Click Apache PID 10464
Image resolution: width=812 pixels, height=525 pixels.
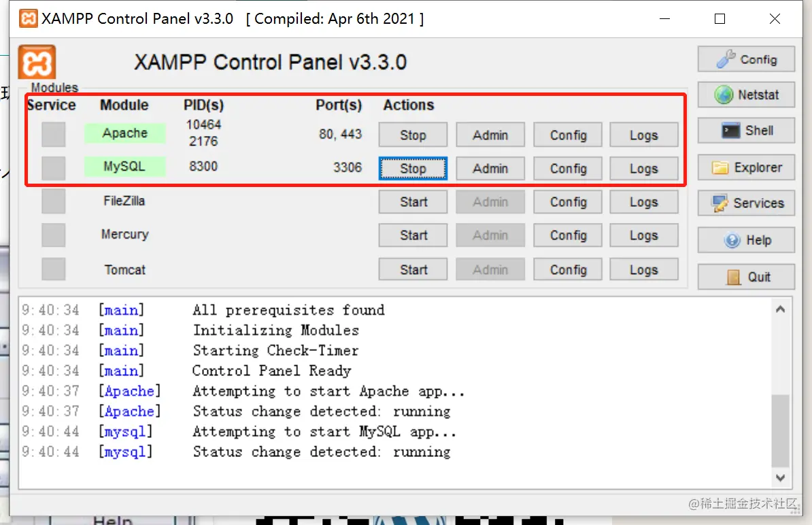(203, 124)
